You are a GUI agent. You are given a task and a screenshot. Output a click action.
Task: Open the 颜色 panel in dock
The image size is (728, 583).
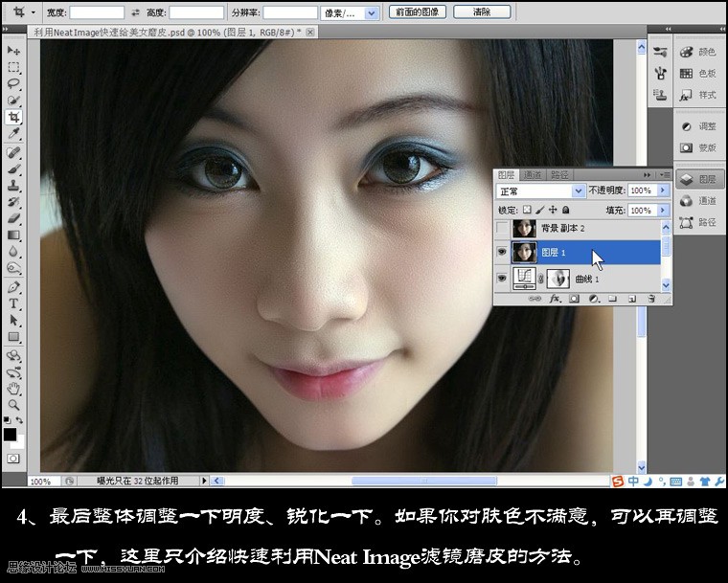698,52
